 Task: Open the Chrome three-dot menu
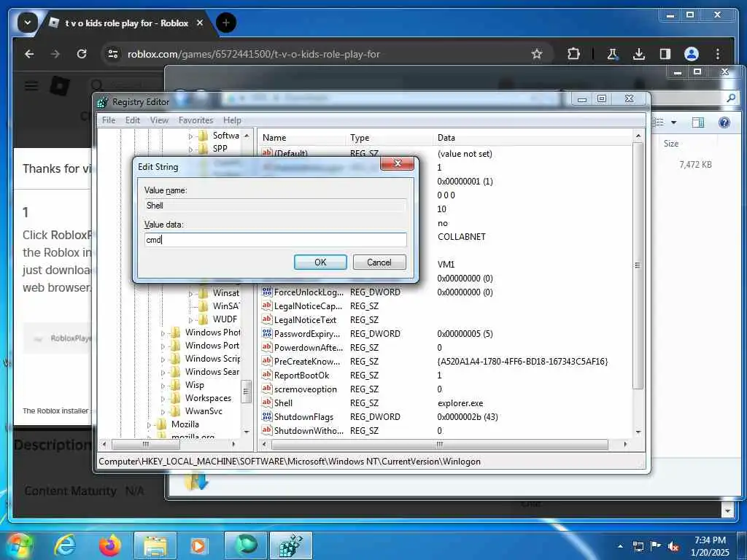[718, 54]
